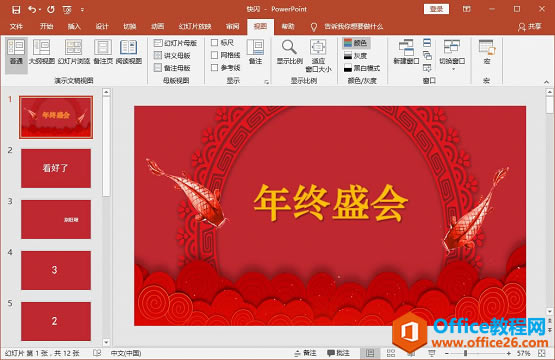Open the 设计 ribbon tab
The height and width of the screenshot is (360, 555).
click(102, 27)
